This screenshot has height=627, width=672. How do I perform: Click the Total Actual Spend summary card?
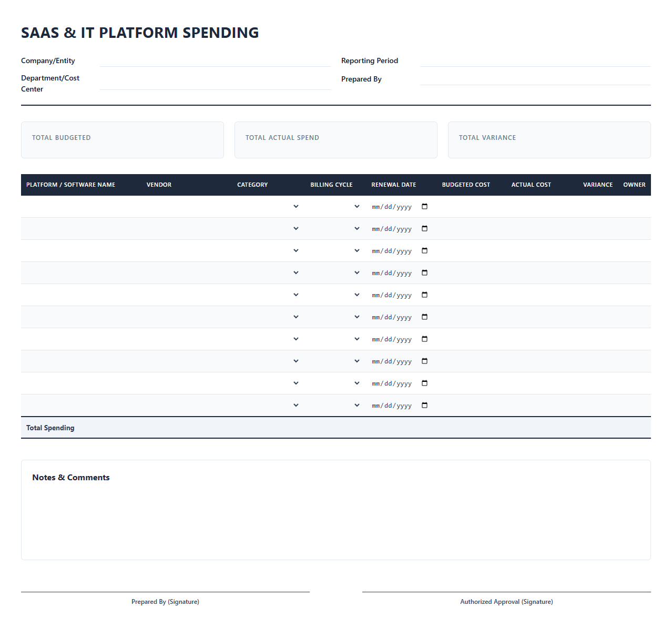tap(336, 140)
